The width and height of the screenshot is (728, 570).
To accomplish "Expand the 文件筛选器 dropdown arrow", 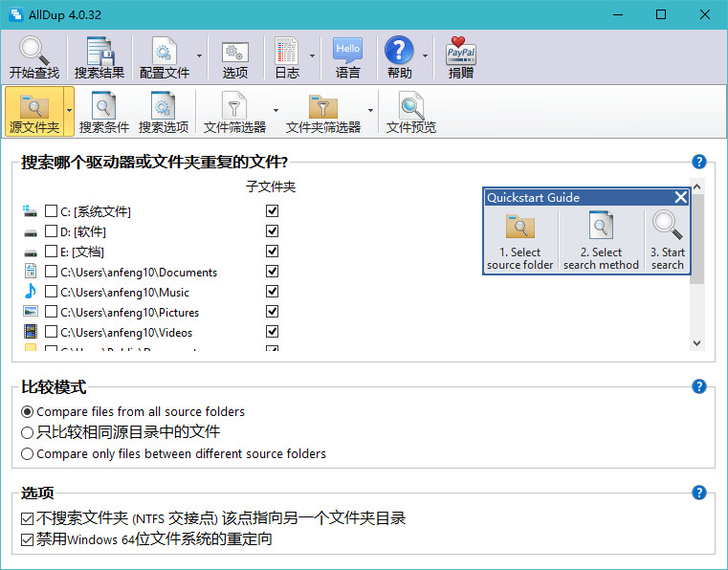I will click(x=276, y=111).
